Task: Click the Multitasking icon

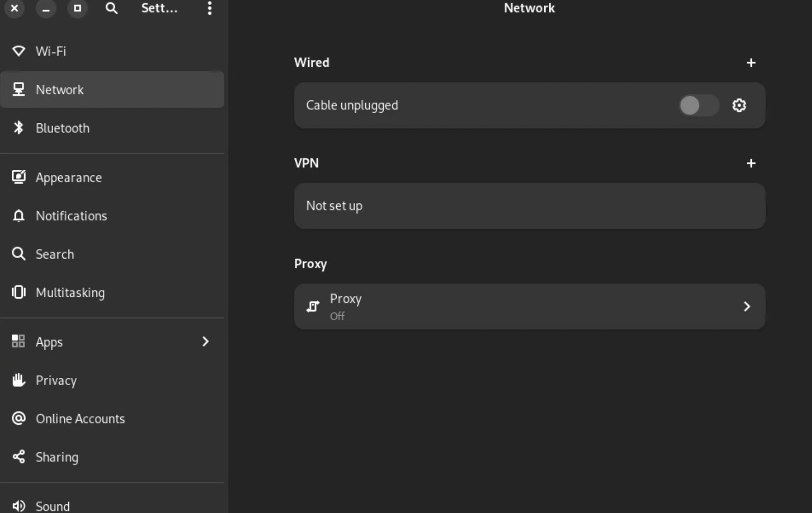Action: click(19, 292)
